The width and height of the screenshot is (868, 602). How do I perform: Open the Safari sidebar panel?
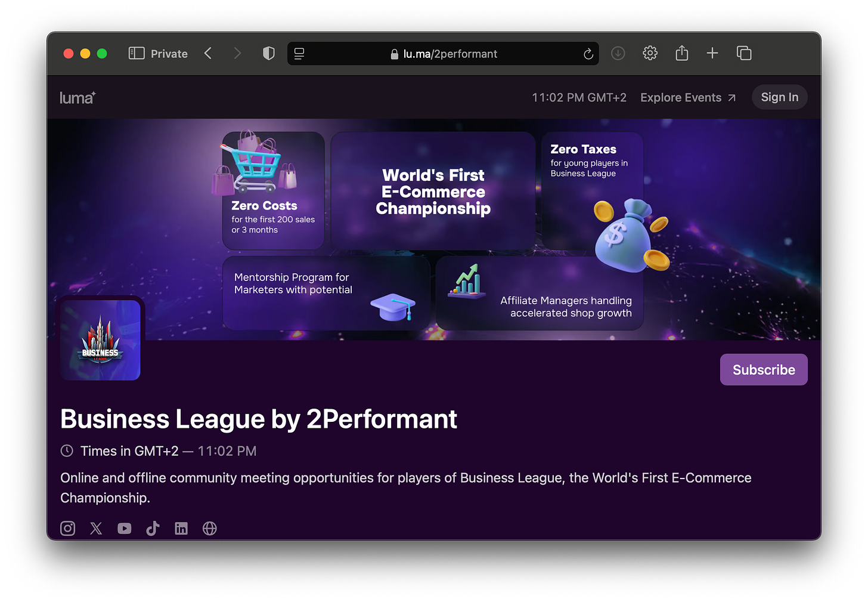137,54
